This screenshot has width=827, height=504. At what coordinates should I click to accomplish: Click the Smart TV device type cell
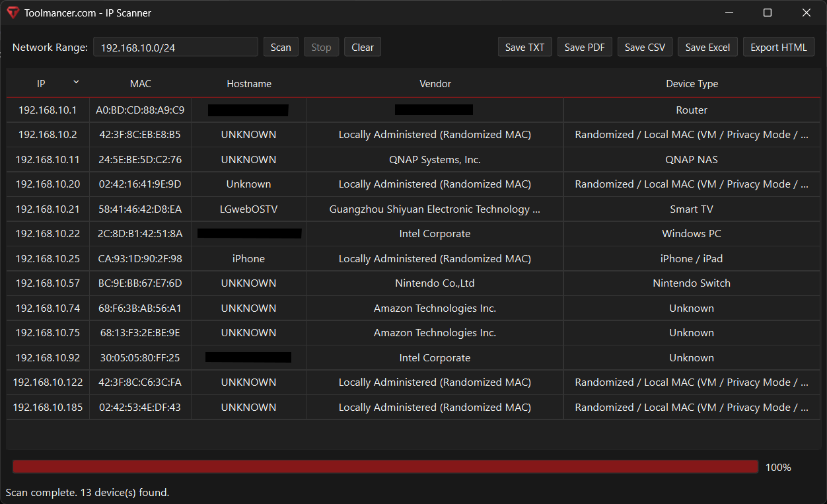click(x=692, y=209)
